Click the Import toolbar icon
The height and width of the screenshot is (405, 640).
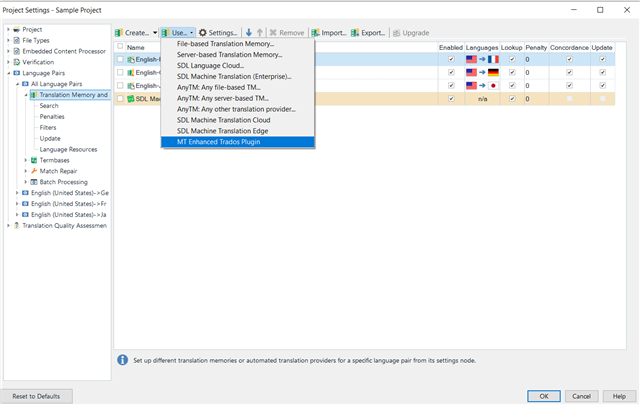pos(315,33)
